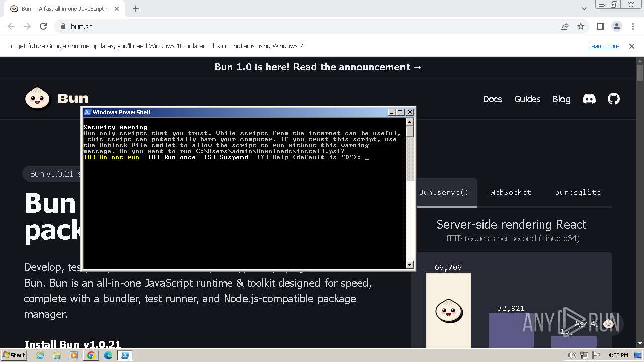Go back to the previous page in Chrome
The height and width of the screenshot is (362, 644).
11,26
